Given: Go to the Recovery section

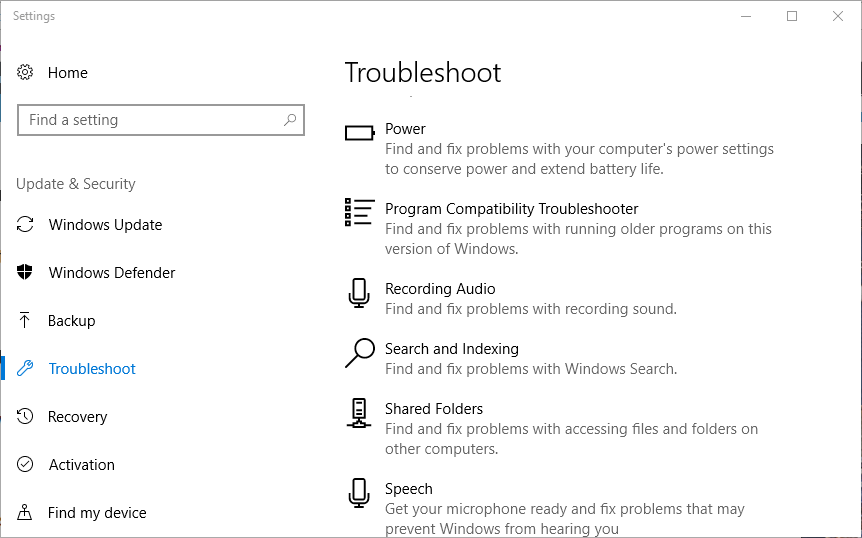Looking at the screenshot, I should [77, 417].
